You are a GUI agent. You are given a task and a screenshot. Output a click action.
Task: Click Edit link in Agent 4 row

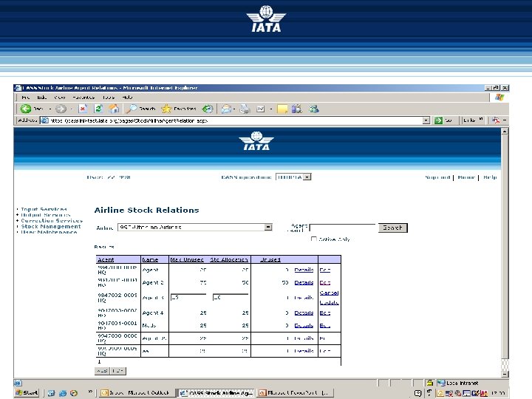click(324, 313)
